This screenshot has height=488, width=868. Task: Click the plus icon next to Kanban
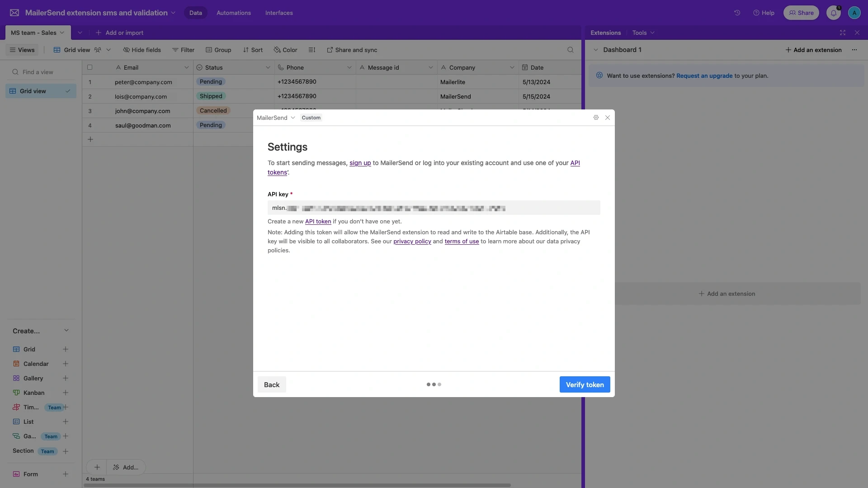pos(66,393)
